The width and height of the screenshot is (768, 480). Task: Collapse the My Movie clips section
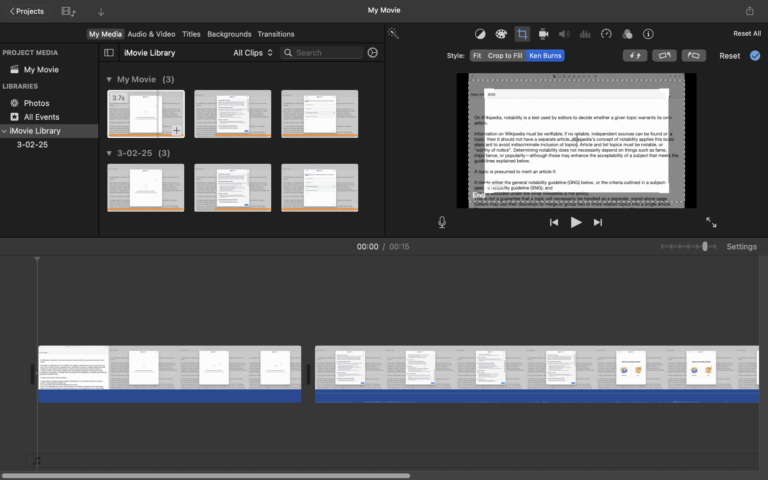tap(109, 79)
